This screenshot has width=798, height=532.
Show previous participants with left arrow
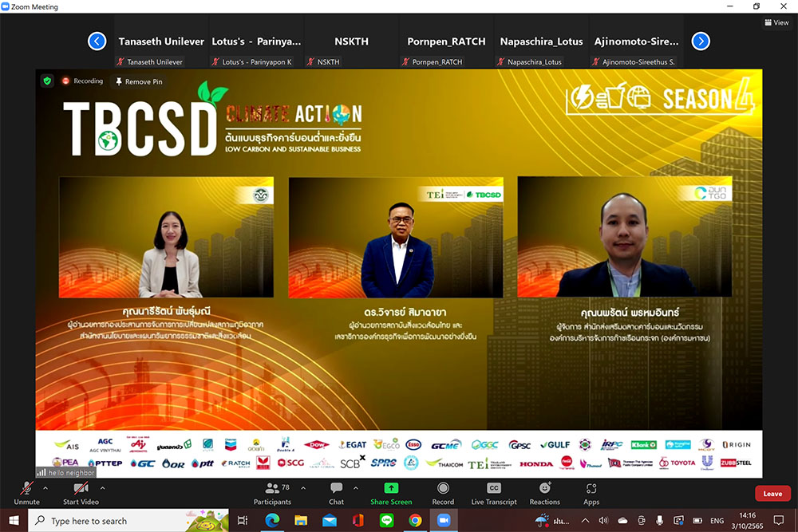tap(97, 41)
